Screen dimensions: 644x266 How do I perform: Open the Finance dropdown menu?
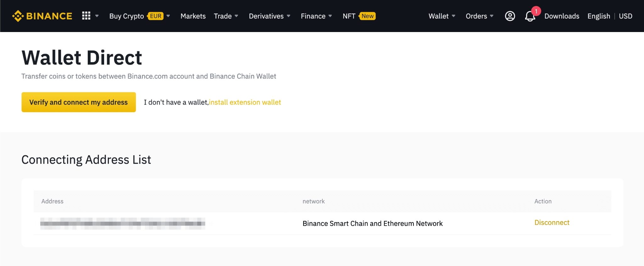tap(316, 16)
